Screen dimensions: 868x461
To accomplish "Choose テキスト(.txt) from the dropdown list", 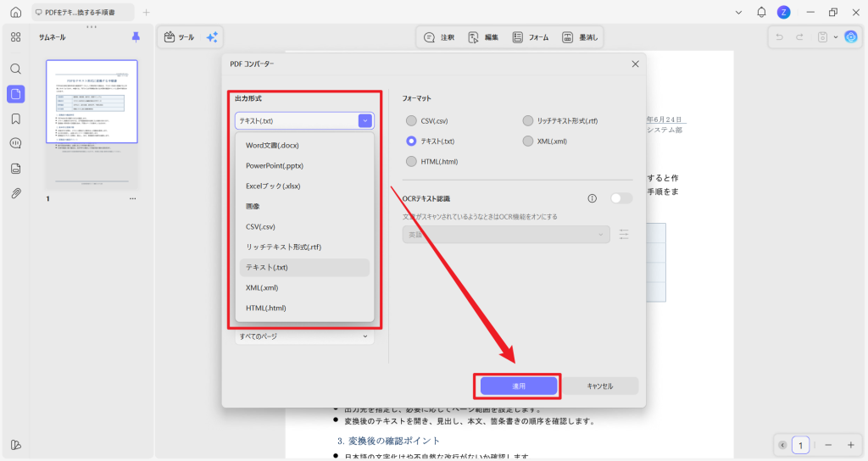I will [x=304, y=267].
